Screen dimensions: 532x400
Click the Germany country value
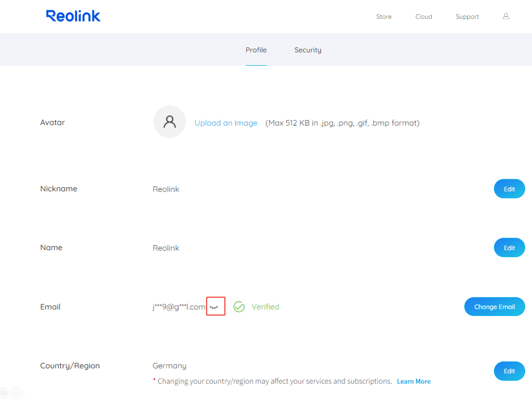point(170,366)
